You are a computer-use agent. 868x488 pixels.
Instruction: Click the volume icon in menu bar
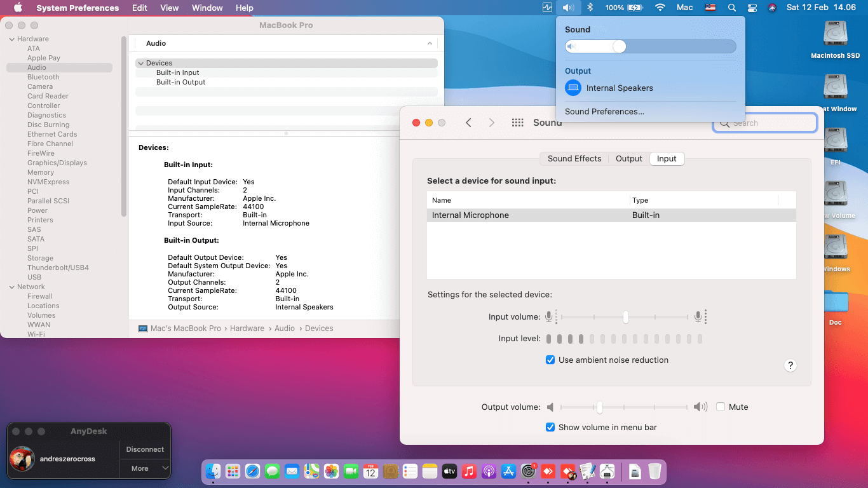point(568,8)
